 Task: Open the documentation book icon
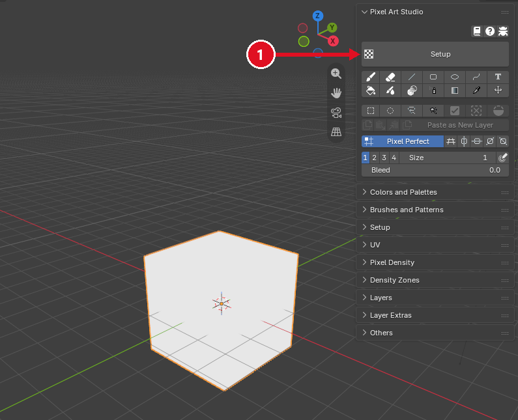(477, 31)
